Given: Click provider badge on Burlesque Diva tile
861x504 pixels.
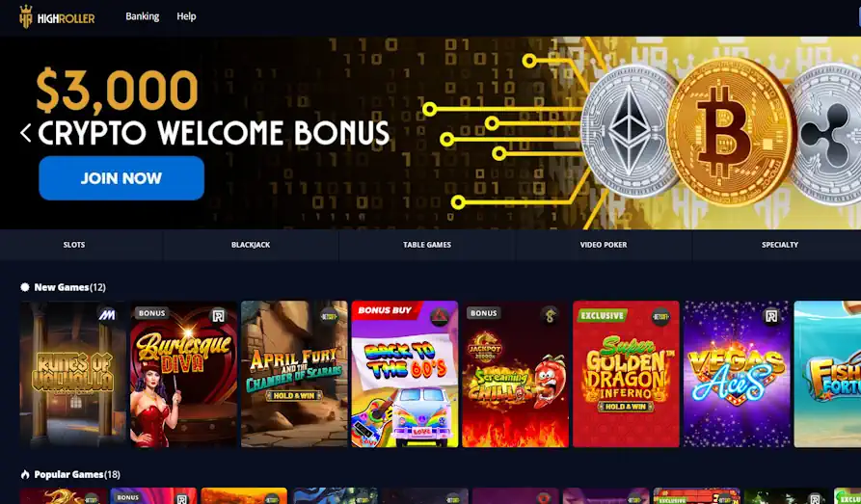Looking at the screenshot, I should point(218,316).
